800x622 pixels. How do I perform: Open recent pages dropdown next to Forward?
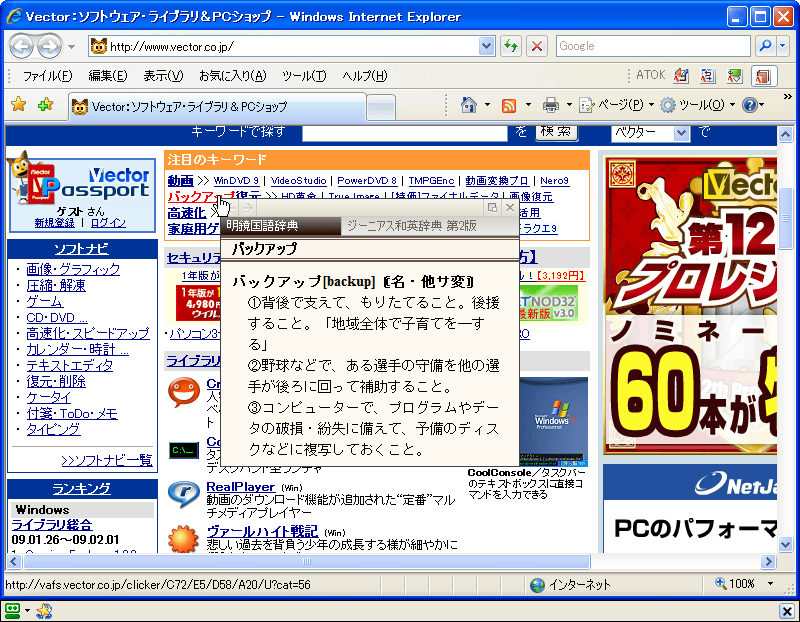point(71,47)
